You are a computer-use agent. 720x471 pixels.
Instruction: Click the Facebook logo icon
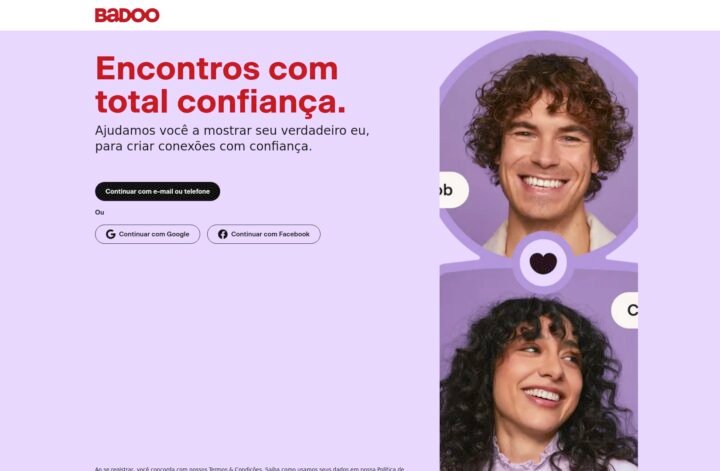tap(223, 234)
